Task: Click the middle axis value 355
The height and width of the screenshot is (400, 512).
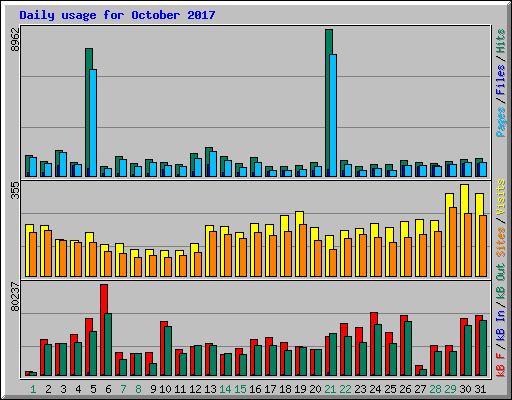Action: point(15,190)
